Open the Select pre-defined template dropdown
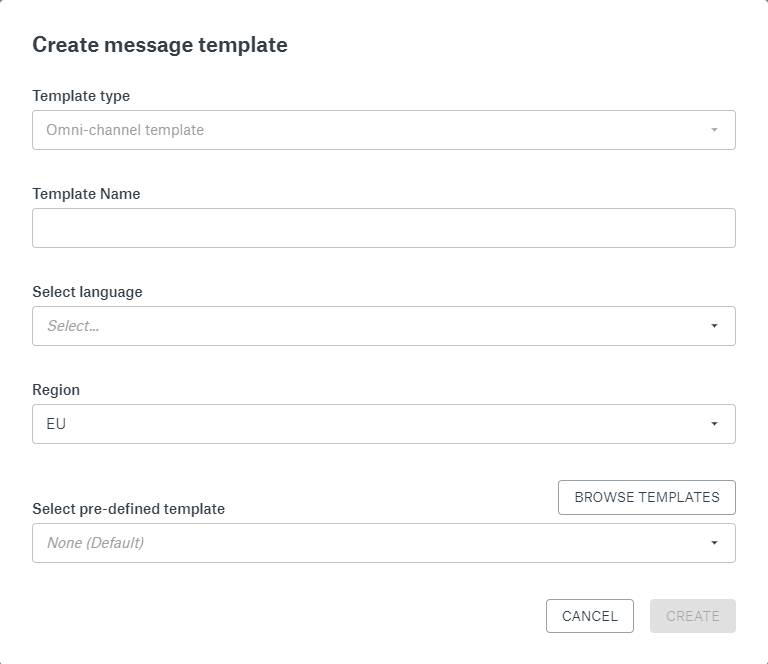 coord(384,543)
